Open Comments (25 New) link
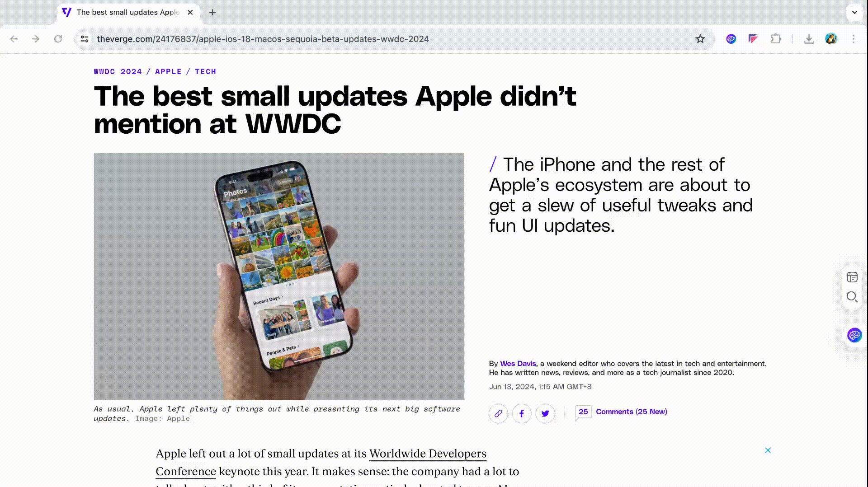Screen dimensions: 868x487 click(x=632, y=412)
